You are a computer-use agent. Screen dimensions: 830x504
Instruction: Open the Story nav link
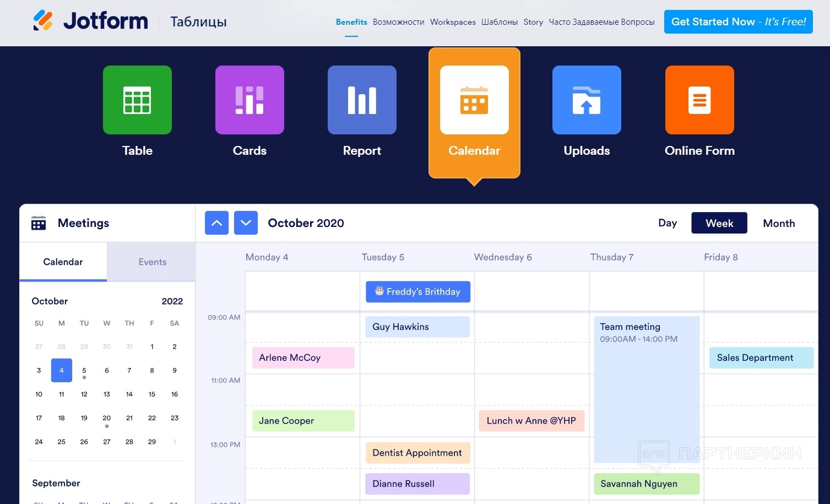tap(533, 22)
